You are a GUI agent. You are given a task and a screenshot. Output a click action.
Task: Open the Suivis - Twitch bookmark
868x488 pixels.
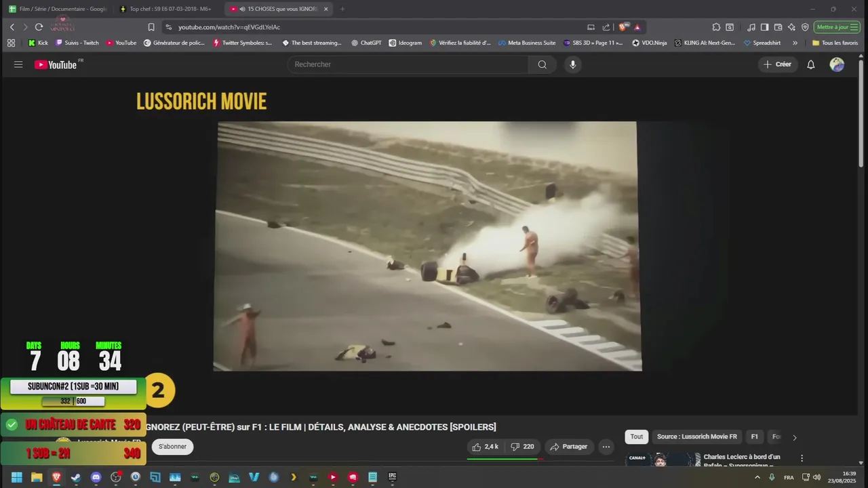[77, 43]
